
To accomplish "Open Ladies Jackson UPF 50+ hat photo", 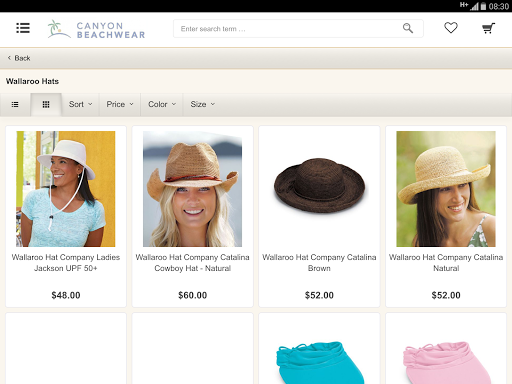I will (66, 189).
